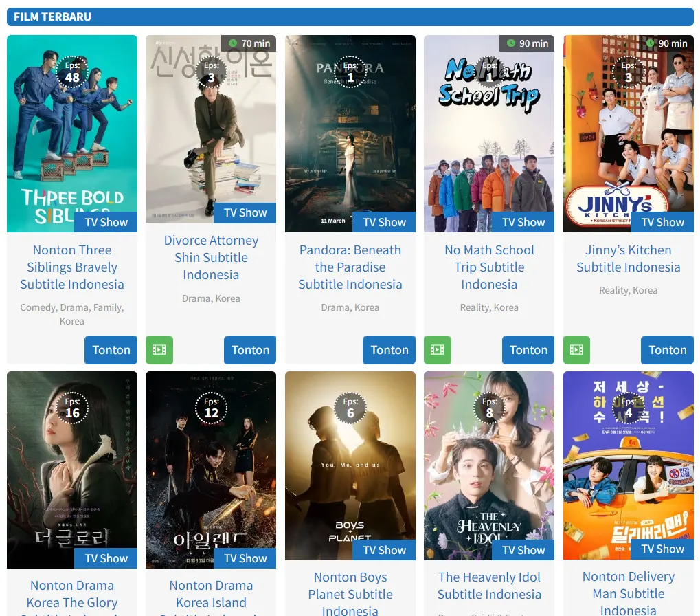The height and width of the screenshot is (616, 700).
Task: Select The Heavenly Idol poster thumbnail
Action: click(489, 466)
